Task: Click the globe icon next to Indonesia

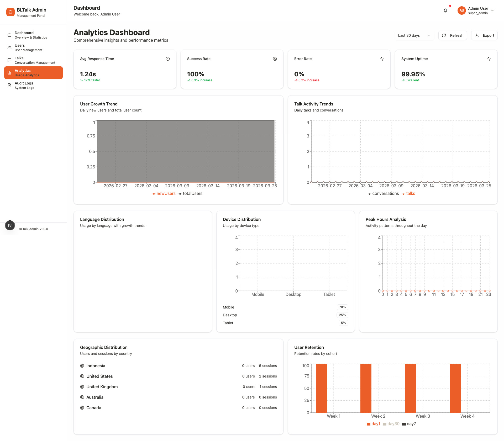Action: coord(82,365)
